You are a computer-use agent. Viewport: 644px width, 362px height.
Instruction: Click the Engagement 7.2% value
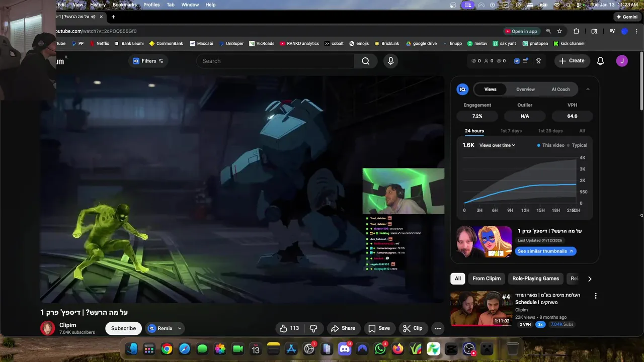477,116
